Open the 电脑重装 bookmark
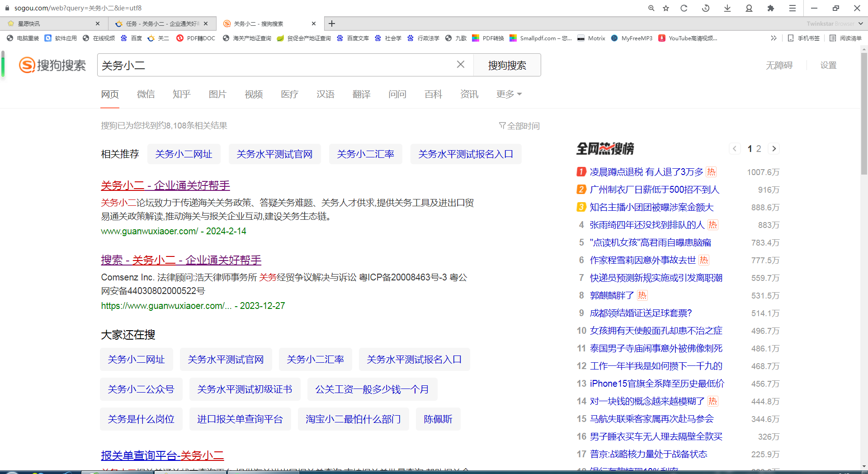 point(23,38)
